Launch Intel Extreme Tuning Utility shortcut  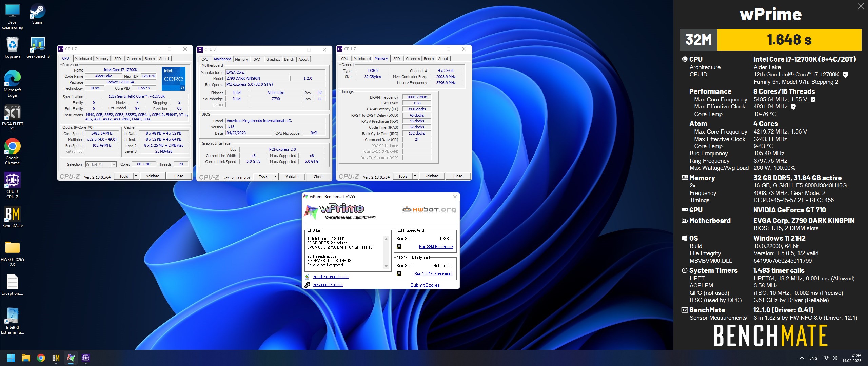point(13,321)
